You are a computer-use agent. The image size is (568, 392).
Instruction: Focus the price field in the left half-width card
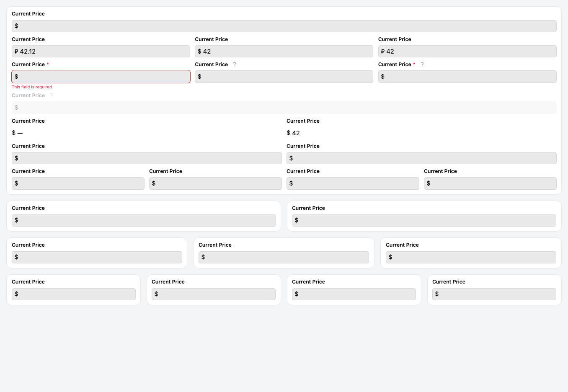[x=144, y=220]
